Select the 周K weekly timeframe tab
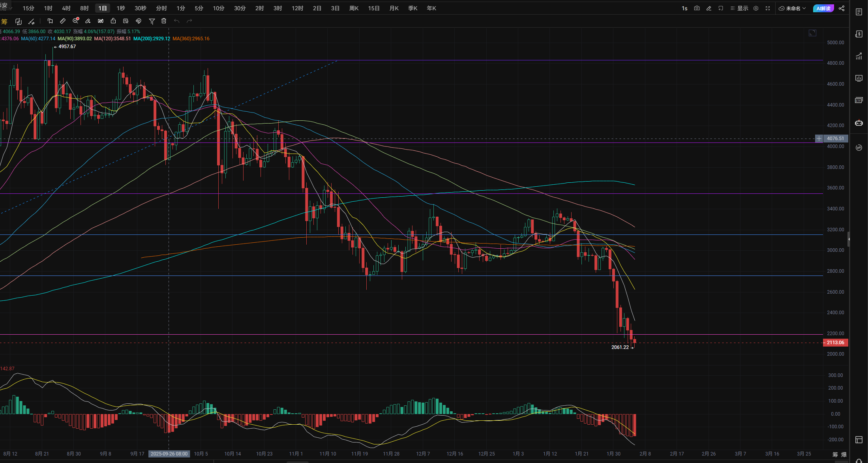The width and height of the screenshot is (868, 463). pyautogui.click(x=354, y=8)
